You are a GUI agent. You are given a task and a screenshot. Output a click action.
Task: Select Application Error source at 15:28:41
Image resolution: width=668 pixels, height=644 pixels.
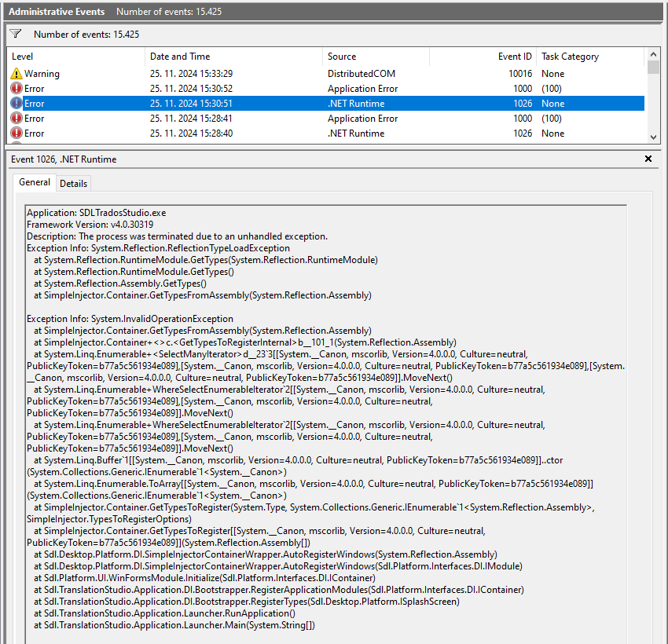[x=362, y=119]
